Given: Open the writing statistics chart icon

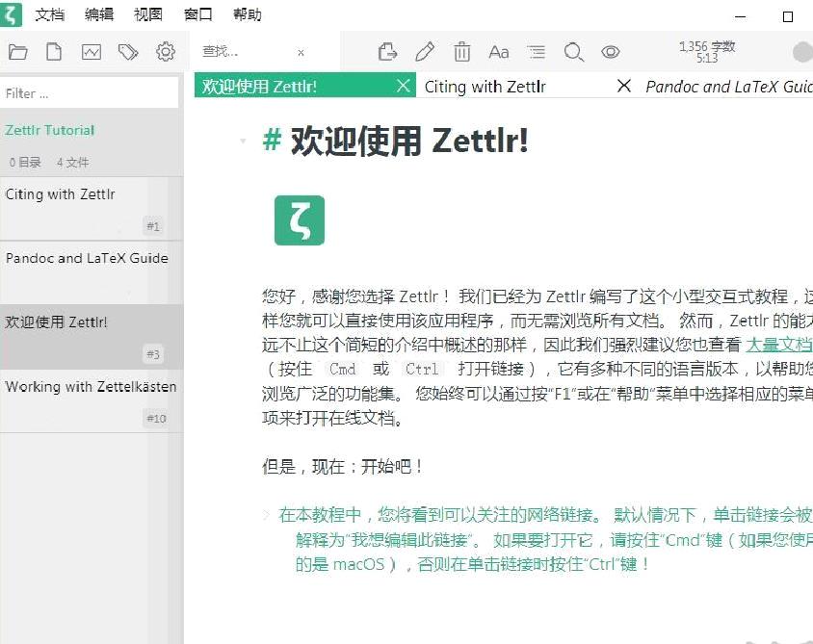Looking at the screenshot, I should tap(92, 52).
